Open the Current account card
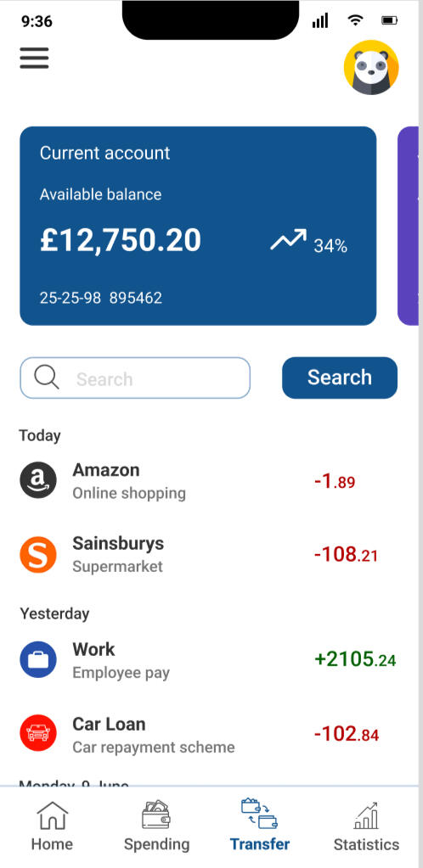The height and width of the screenshot is (868, 423). click(198, 226)
